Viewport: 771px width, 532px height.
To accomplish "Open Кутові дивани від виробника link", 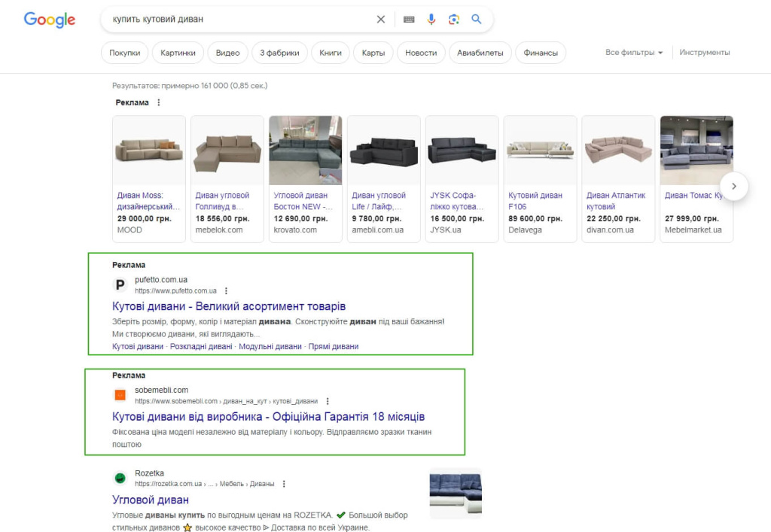I will tap(269, 417).
